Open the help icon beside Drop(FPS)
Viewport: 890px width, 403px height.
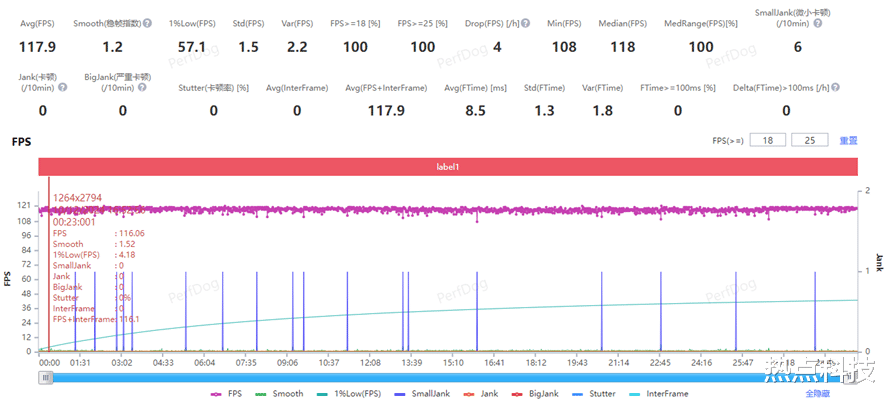point(526,23)
